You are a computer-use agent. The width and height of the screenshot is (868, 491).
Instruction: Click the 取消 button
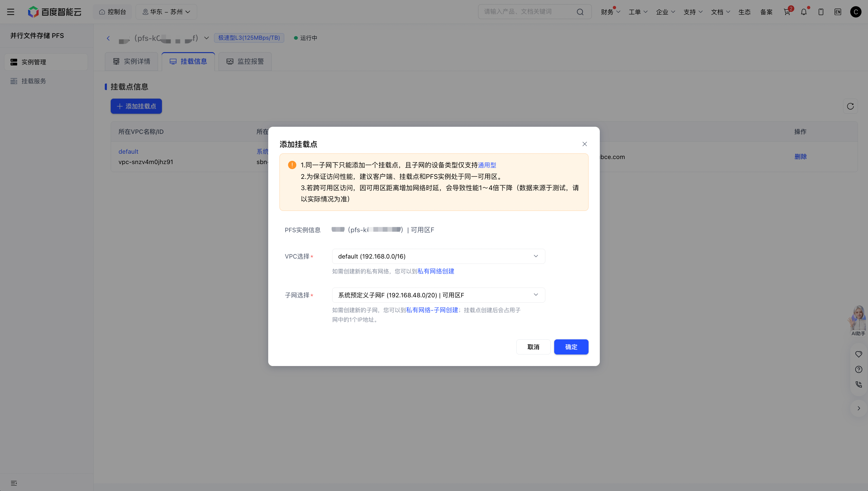(x=533, y=347)
